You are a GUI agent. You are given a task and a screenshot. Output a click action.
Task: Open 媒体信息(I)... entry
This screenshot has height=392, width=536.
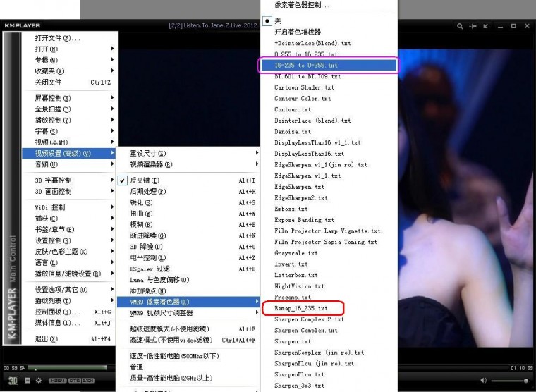pyautogui.click(x=71, y=323)
